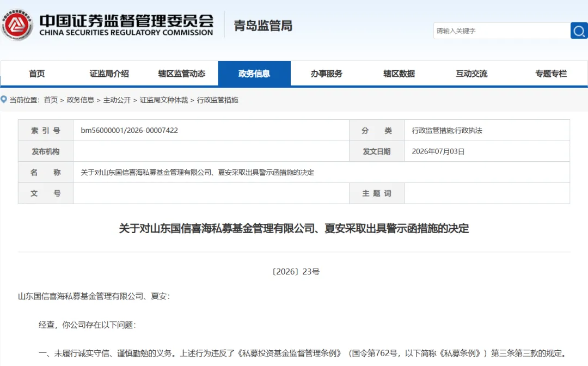This screenshot has width=588, height=366.
Task: Open the 首页 navigation tab
Action: pyautogui.click(x=37, y=74)
